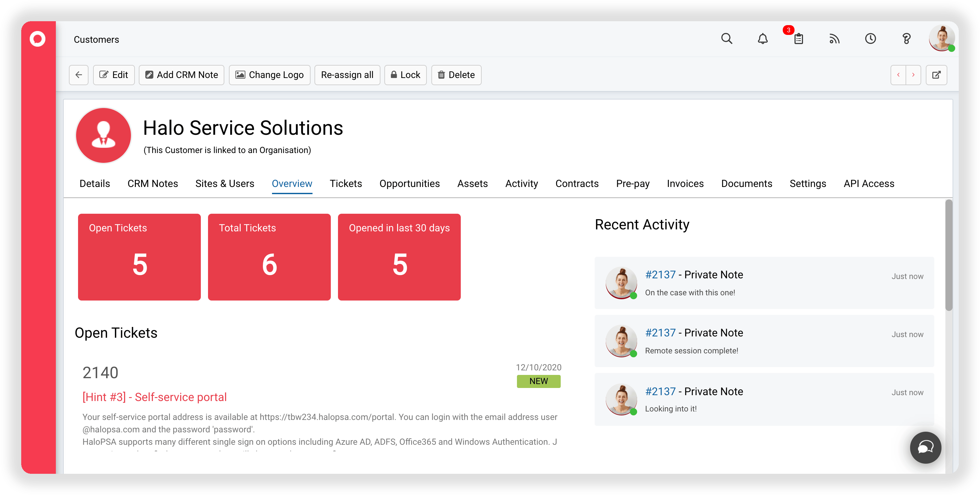Viewport: 980px width, 495px height.
Task: Switch to the Tickets tab
Action: [345, 184]
